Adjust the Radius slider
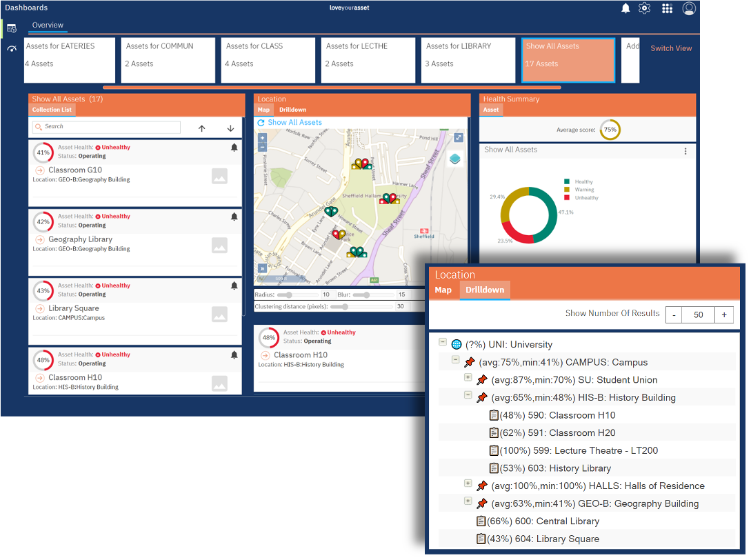This screenshot has height=560, width=751. coord(297,295)
